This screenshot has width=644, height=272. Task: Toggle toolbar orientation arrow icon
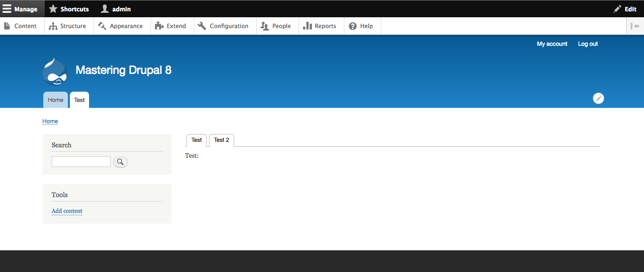(x=635, y=26)
